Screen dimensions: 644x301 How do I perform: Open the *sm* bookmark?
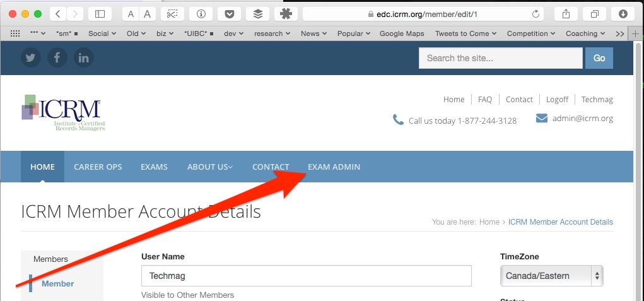[x=67, y=33]
